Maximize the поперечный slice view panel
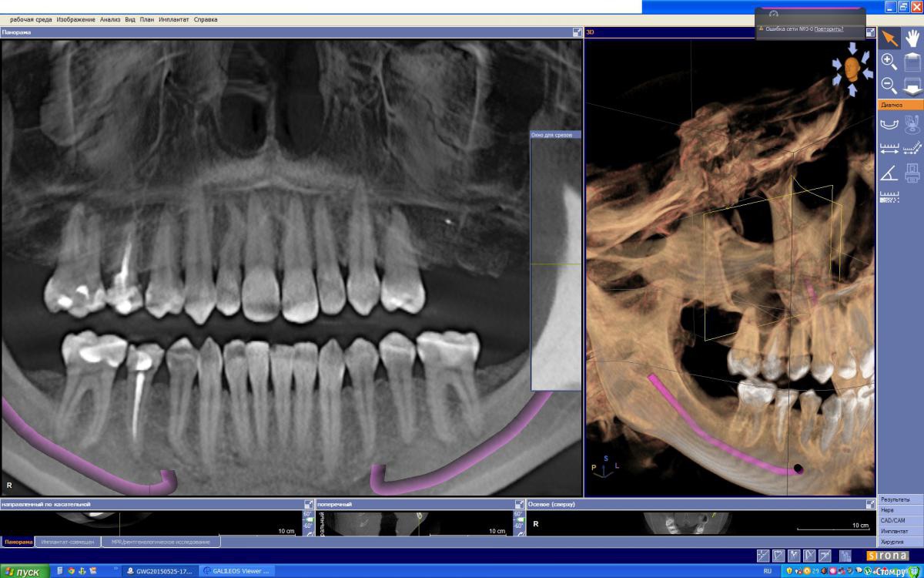 [519, 504]
